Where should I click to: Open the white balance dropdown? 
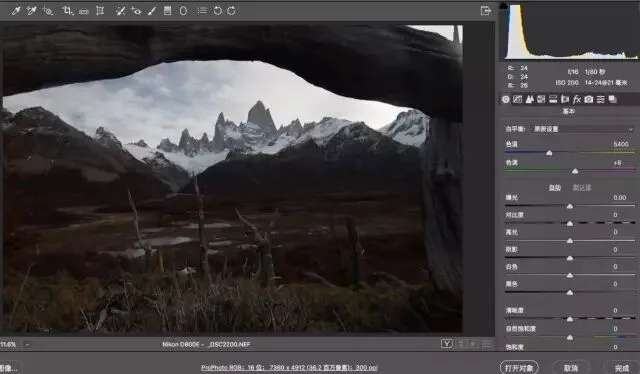[x=583, y=129]
